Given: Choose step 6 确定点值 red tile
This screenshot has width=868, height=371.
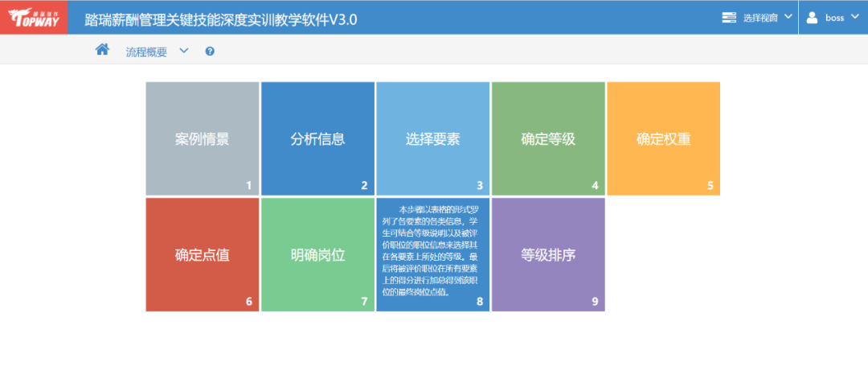Looking at the screenshot, I should [x=203, y=255].
